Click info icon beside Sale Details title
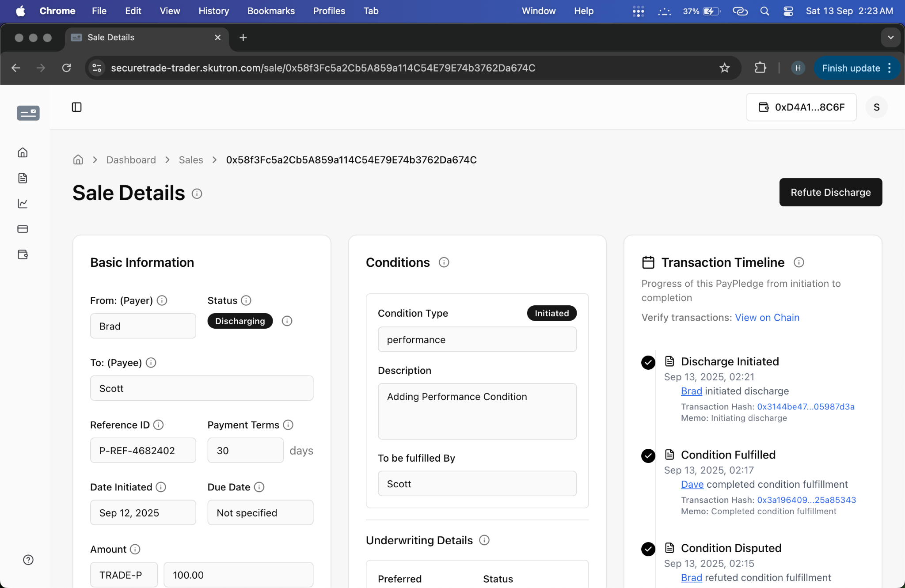905x588 pixels. (x=197, y=193)
